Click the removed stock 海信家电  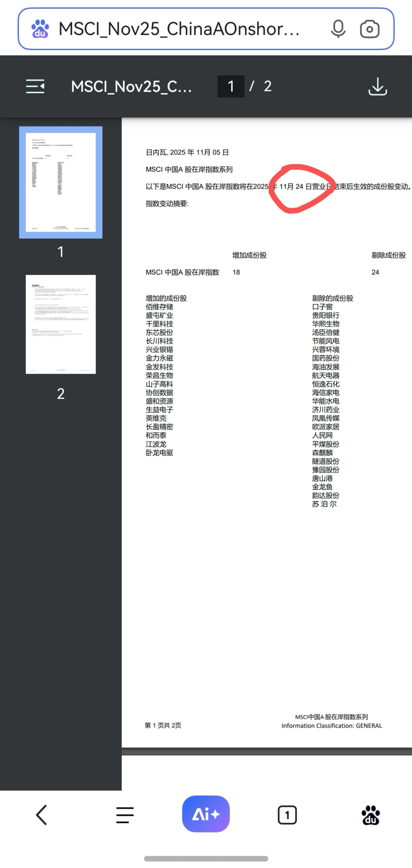pyautogui.click(x=326, y=392)
